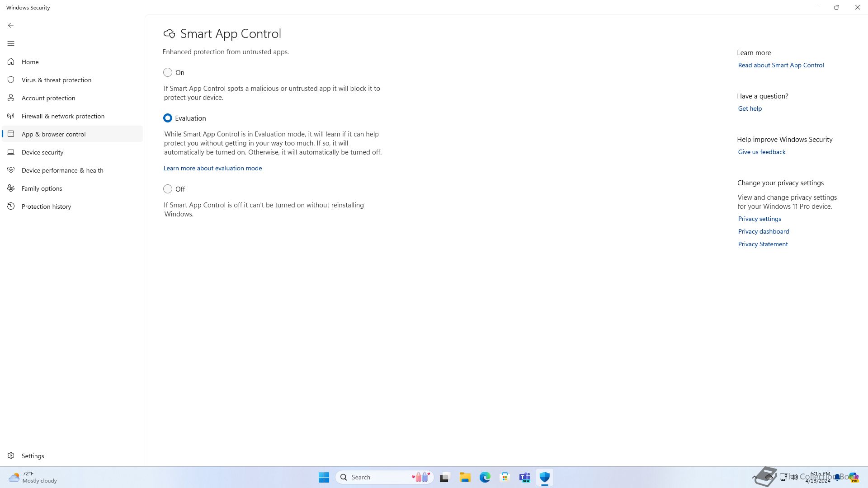Click the Device security laptop icon
The width and height of the screenshot is (868, 488).
point(11,152)
